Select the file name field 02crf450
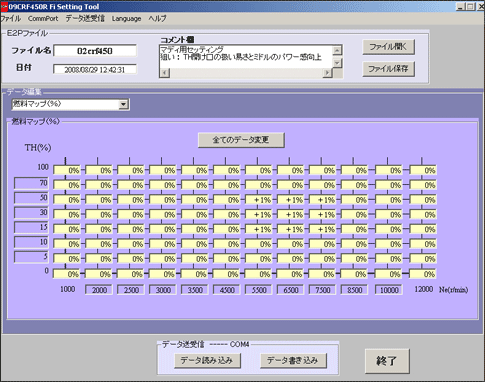The width and height of the screenshot is (485, 382). 95,51
